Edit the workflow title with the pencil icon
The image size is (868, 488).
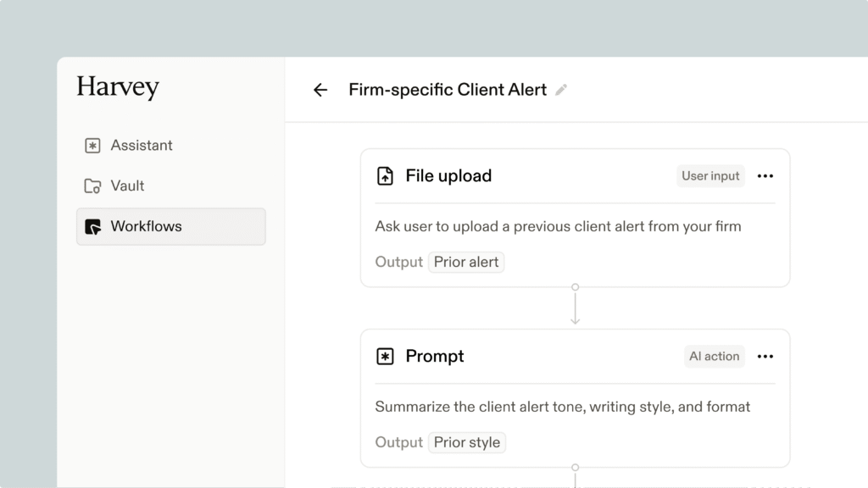pos(561,90)
